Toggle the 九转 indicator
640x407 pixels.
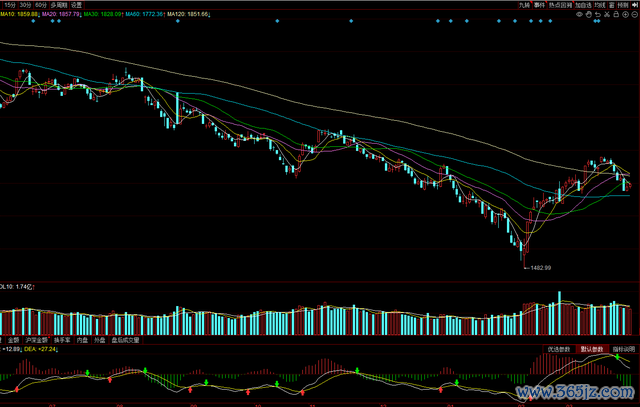pos(524,5)
